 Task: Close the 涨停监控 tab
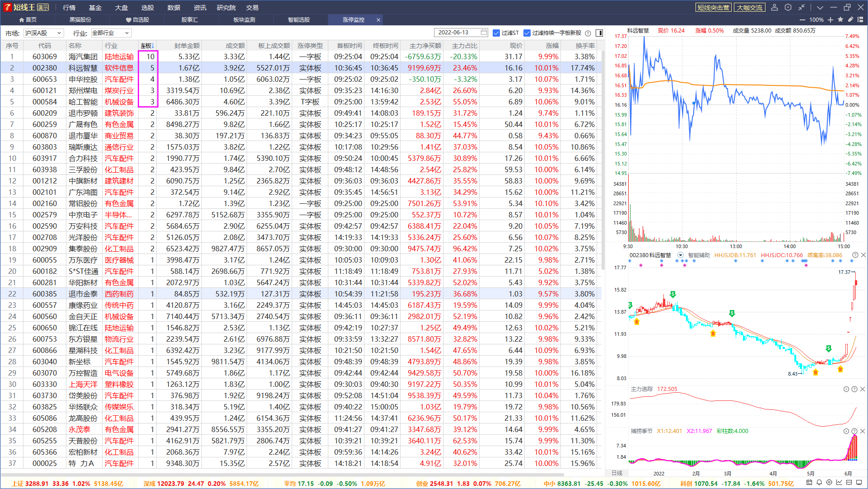378,20
